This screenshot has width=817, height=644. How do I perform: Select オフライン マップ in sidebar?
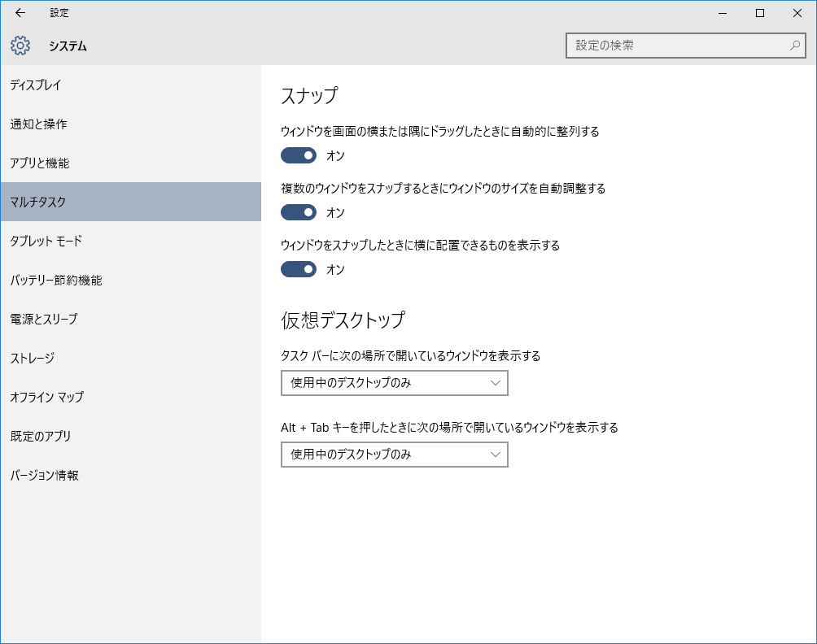pyautogui.click(x=131, y=398)
